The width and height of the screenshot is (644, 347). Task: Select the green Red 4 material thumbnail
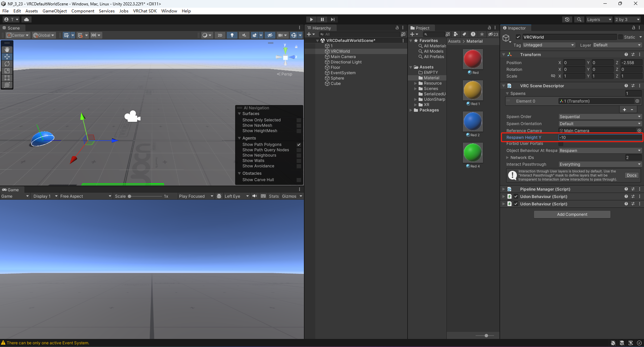coord(473,153)
